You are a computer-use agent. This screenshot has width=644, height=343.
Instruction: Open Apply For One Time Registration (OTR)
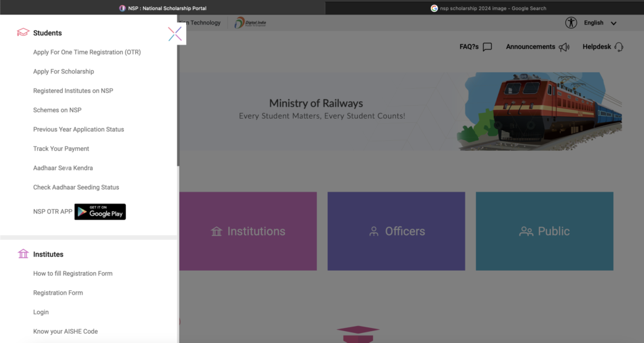click(87, 52)
